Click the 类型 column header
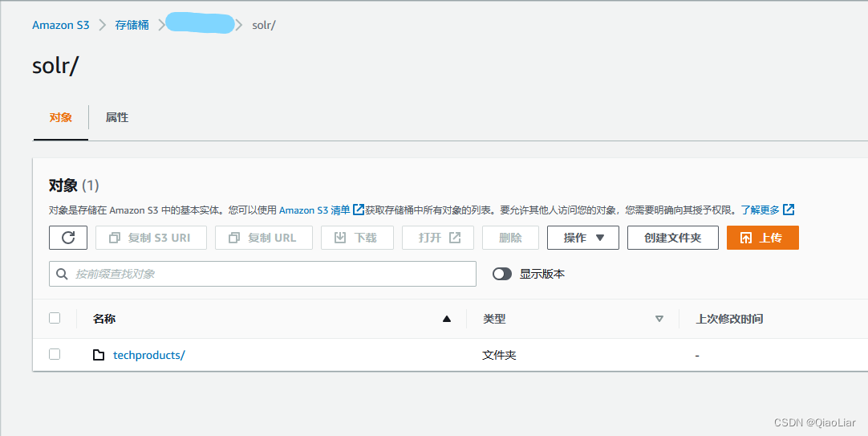Screen dimensions: 868x436 (x=494, y=319)
